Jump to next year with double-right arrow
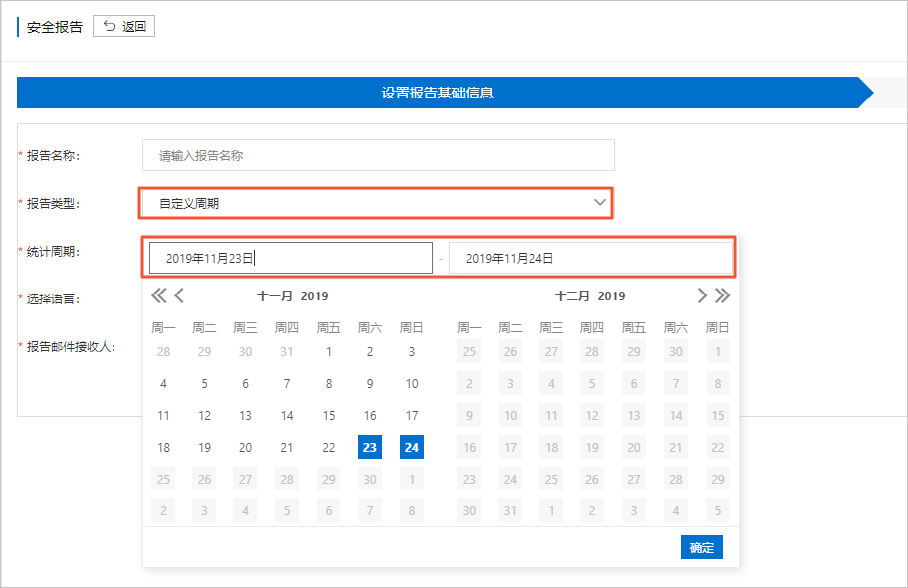Image resolution: width=908 pixels, height=588 pixels. (722, 295)
